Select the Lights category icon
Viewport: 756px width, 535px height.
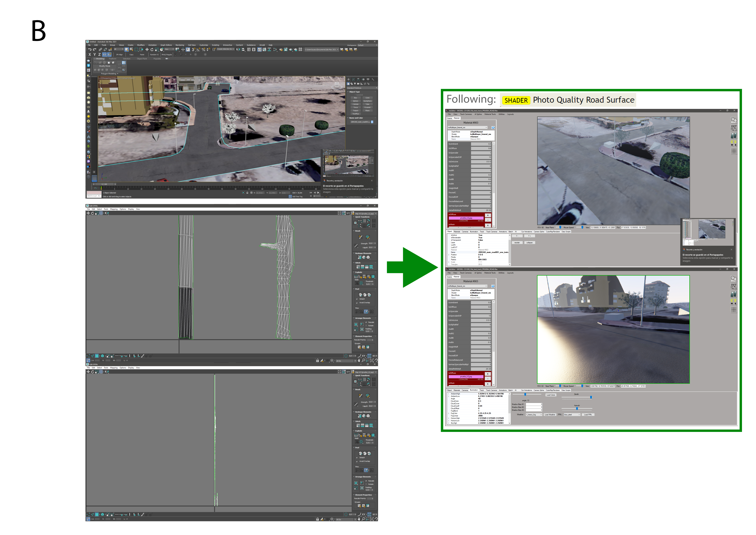point(355,84)
